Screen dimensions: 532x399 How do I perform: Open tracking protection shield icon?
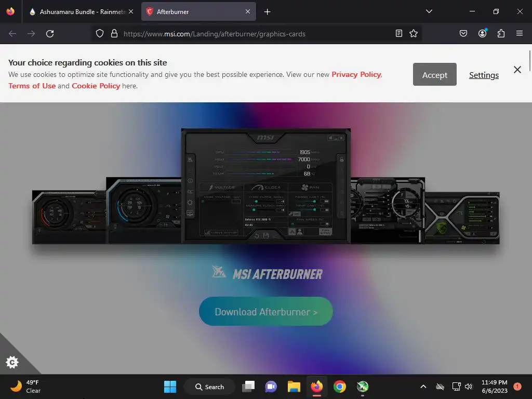[99, 34]
